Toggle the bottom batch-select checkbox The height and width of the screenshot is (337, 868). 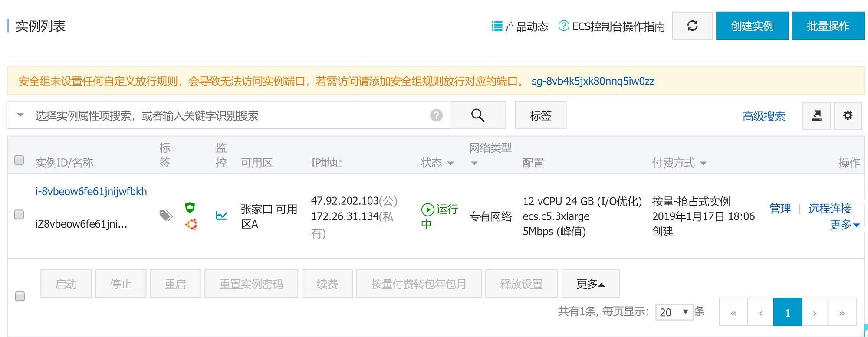click(x=20, y=296)
